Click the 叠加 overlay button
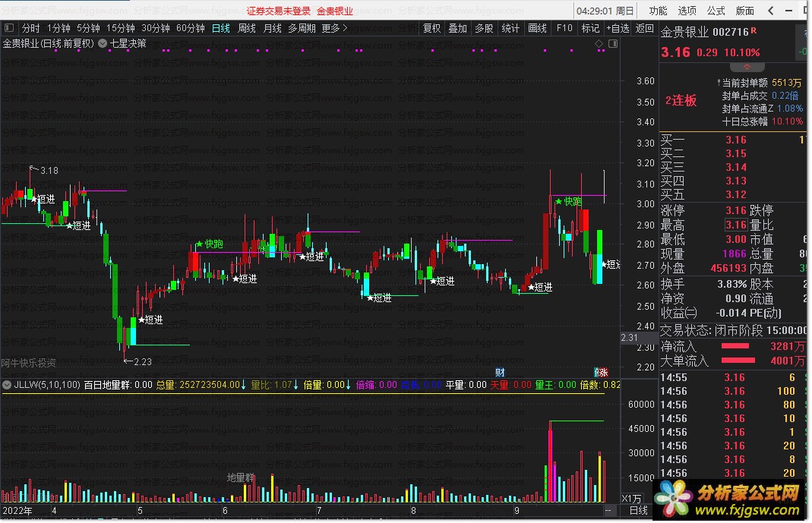Image resolution: width=812 pixels, height=523 pixels. 458,28
